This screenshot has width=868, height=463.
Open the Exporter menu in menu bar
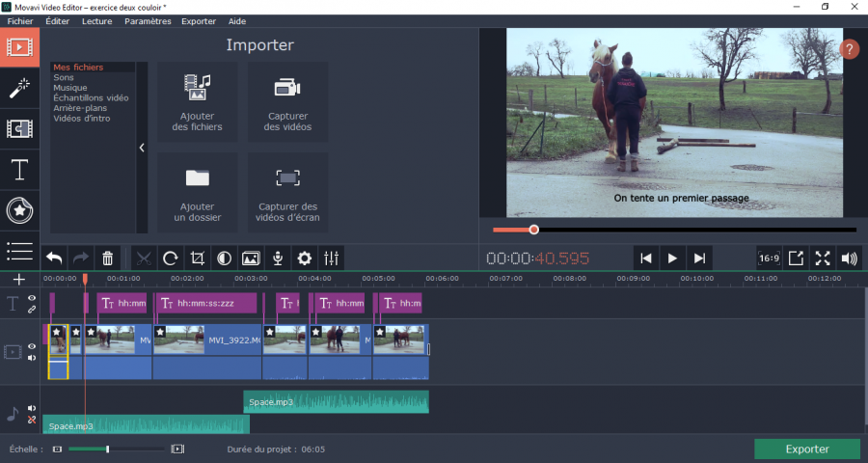[199, 21]
